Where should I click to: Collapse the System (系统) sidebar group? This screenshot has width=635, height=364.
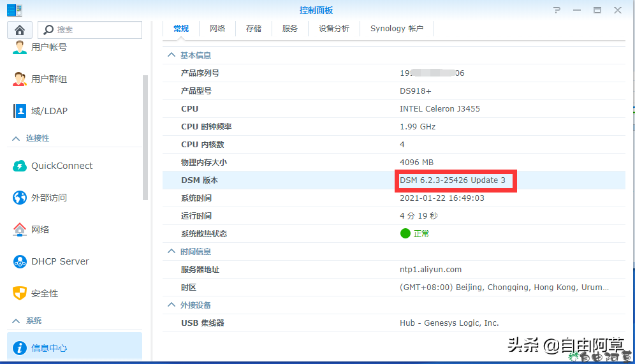17,321
